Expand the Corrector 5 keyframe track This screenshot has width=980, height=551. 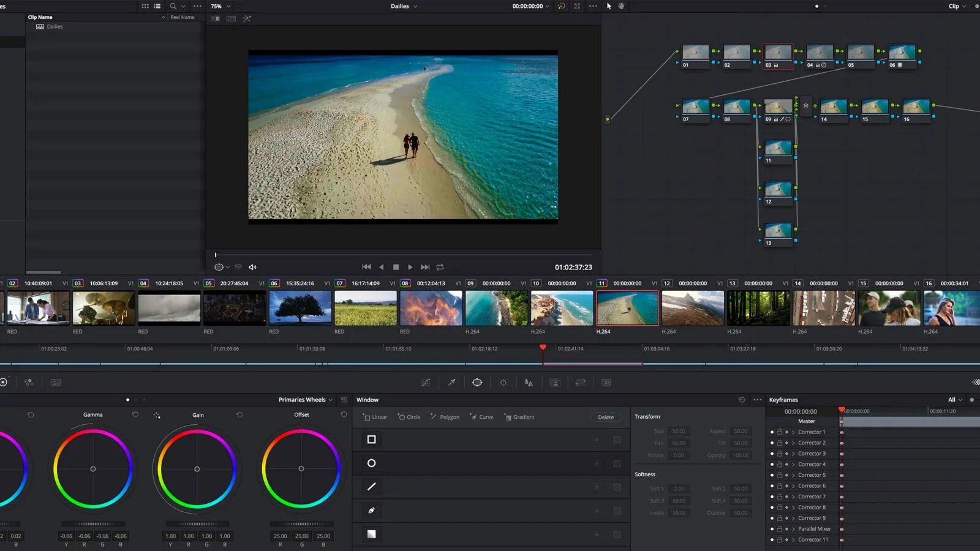(x=793, y=475)
